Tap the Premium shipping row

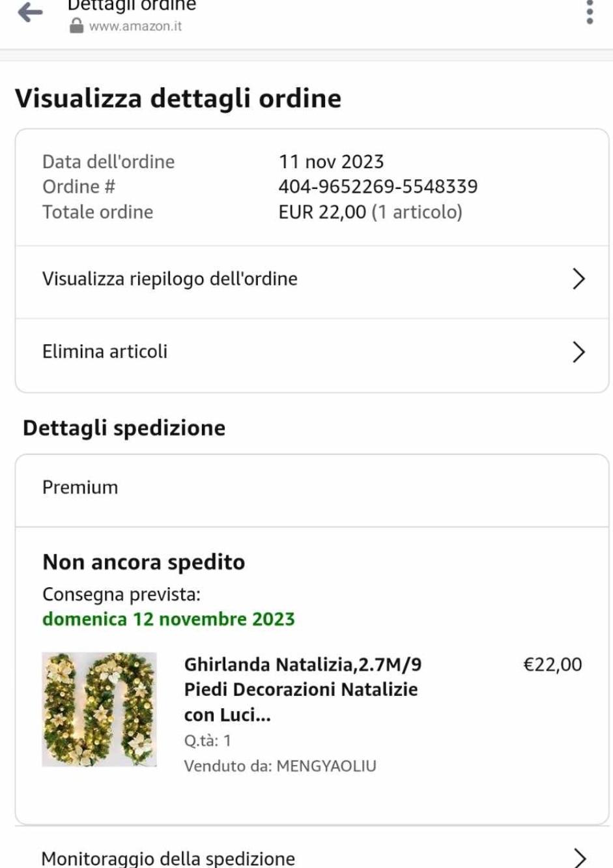[81, 487]
